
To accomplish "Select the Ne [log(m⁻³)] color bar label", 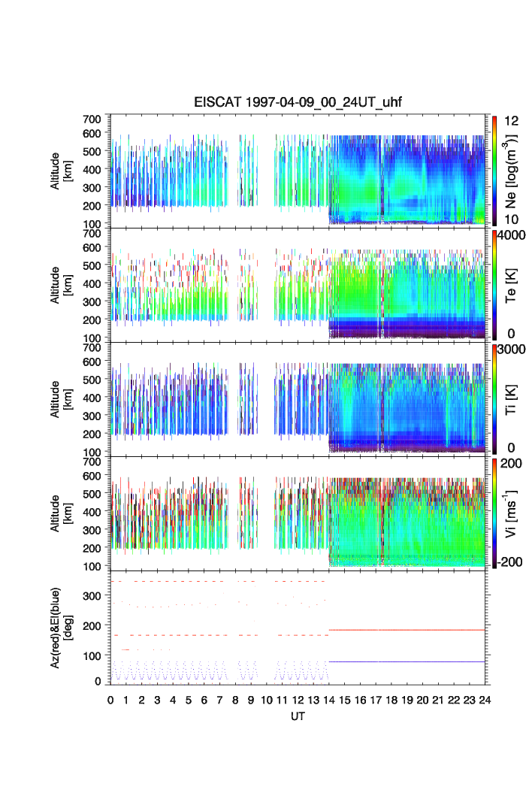I will pyautogui.click(x=512, y=169).
